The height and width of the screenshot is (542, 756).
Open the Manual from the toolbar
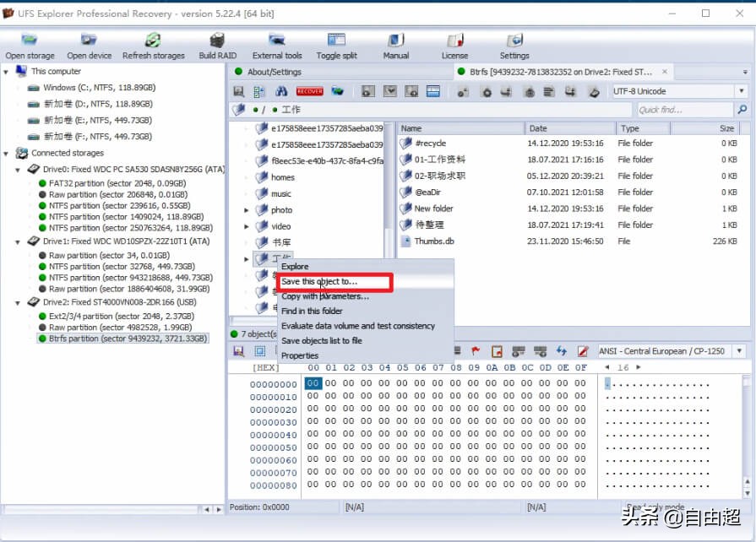[396, 40]
